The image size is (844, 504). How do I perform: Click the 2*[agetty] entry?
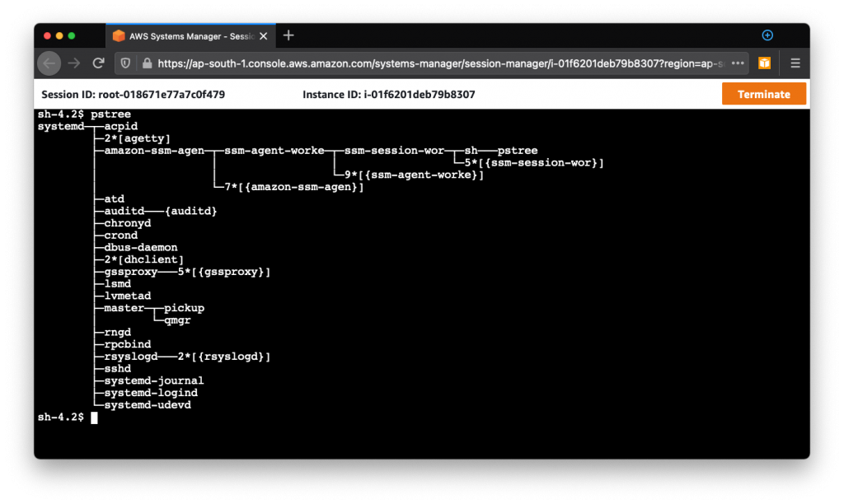tap(138, 139)
